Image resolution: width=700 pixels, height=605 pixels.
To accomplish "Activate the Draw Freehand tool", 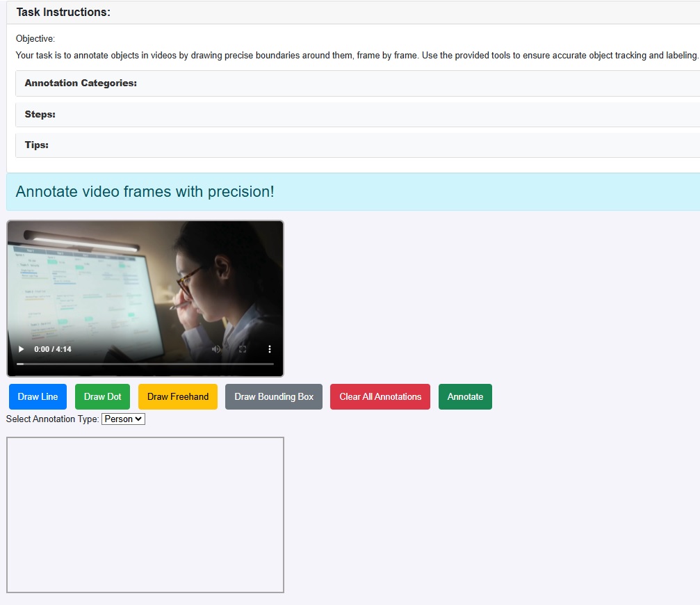I will [x=178, y=397].
